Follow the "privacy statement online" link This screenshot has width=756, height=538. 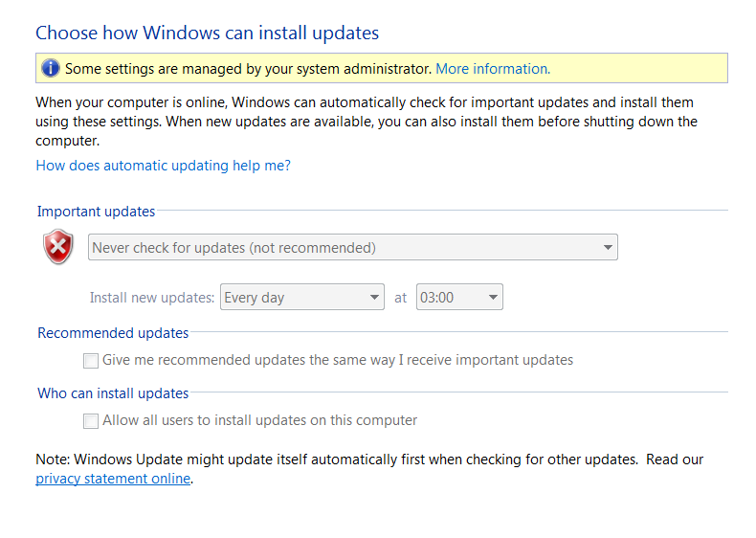[x=113, y=479]
